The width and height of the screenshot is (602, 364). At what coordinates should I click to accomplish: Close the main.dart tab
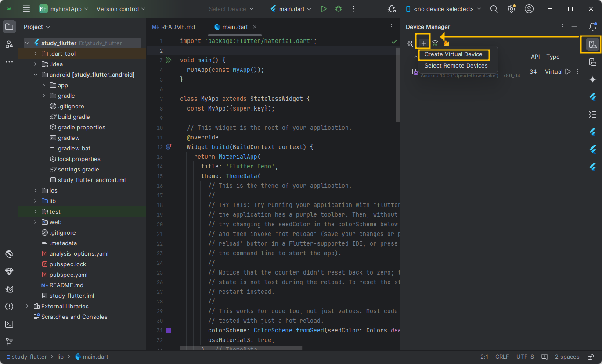point(255,27)
